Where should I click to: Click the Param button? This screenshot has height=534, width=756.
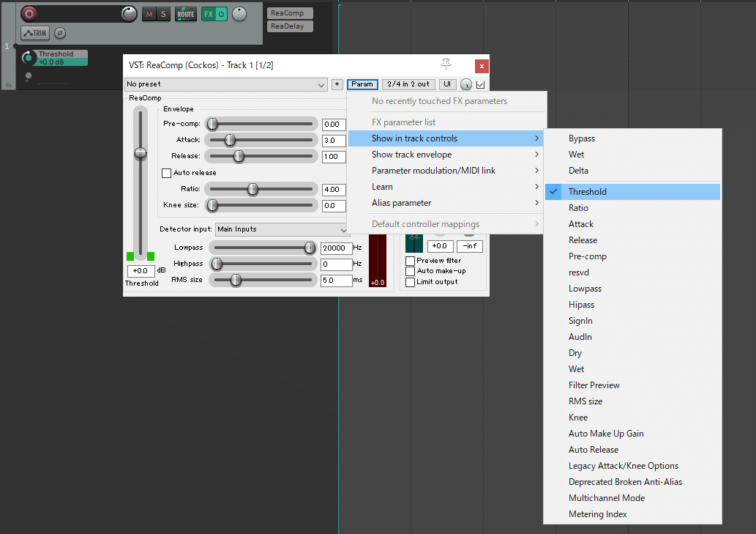click(x=362, y=84)
